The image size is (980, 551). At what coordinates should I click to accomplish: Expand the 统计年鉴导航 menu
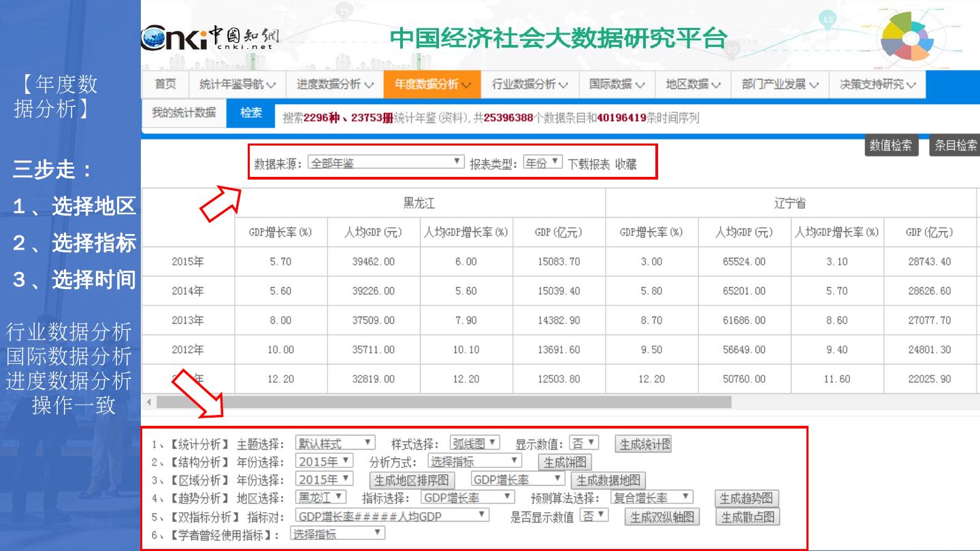[237, 84]
